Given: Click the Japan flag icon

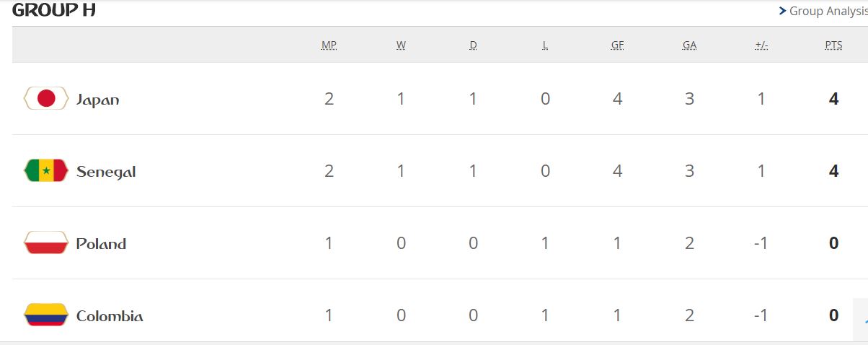Looking at the screenshot, I should tap(46, 99).
